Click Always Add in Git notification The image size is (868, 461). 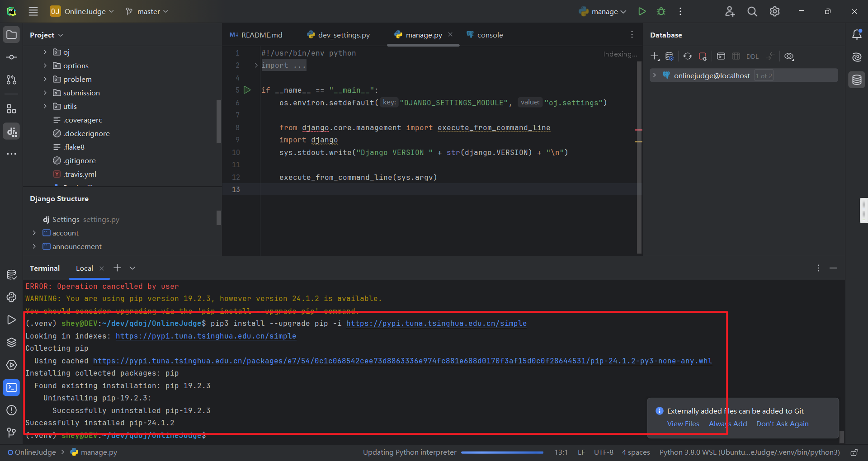728,423
